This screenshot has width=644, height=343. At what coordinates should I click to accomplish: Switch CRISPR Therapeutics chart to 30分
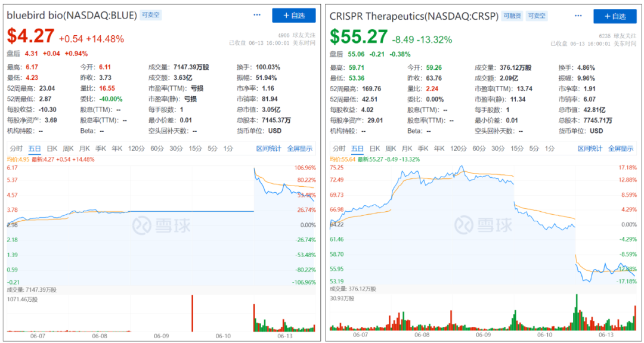(x=498, y=149)
